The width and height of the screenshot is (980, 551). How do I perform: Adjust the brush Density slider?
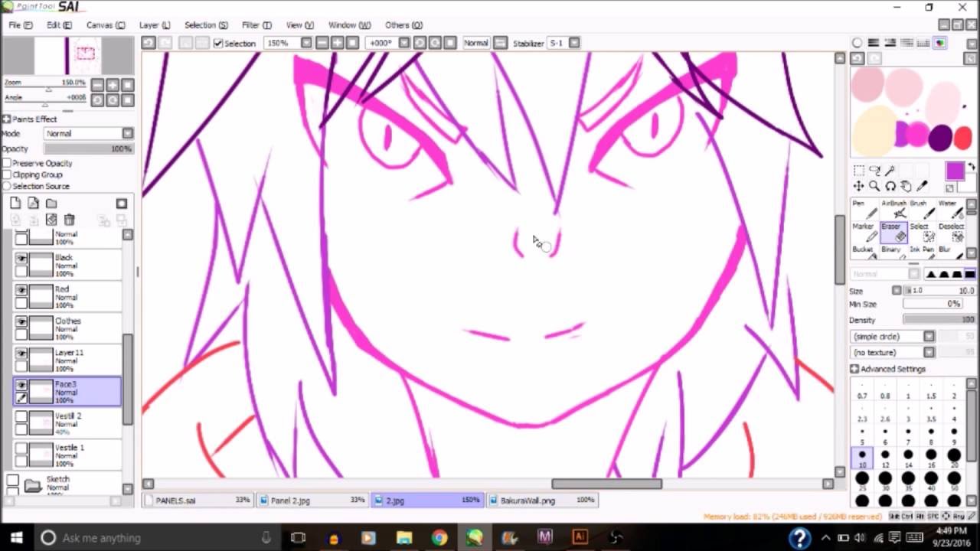[x=939, y=320]
